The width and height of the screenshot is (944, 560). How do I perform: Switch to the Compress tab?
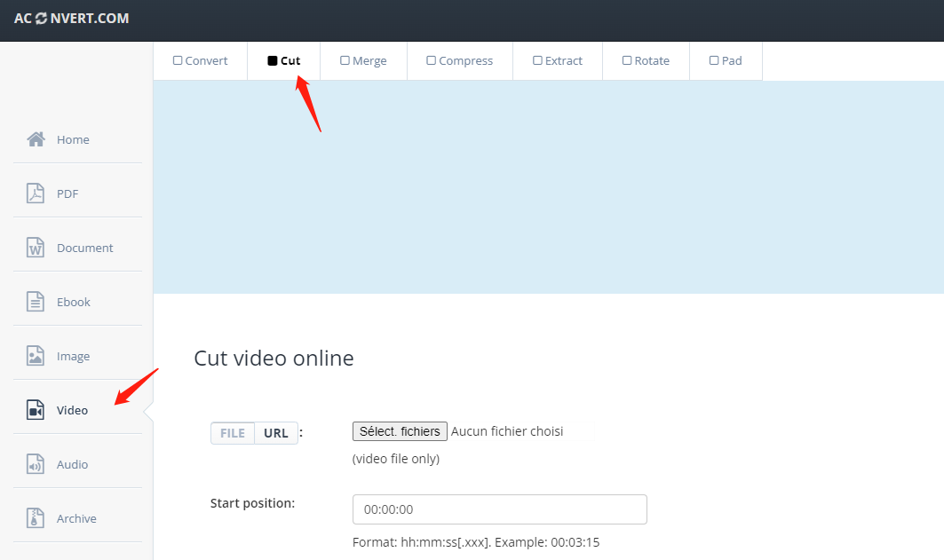(459, 61)
